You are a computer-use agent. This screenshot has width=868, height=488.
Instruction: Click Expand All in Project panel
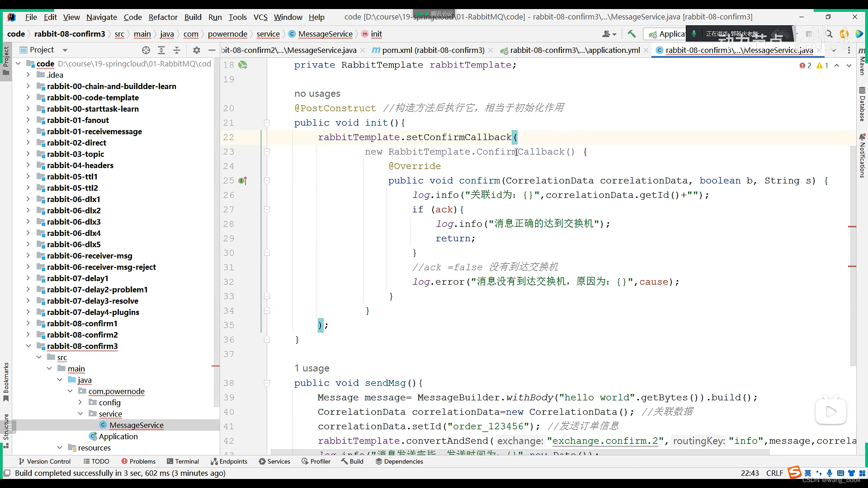pyautogui.click(x=161, y=50)
